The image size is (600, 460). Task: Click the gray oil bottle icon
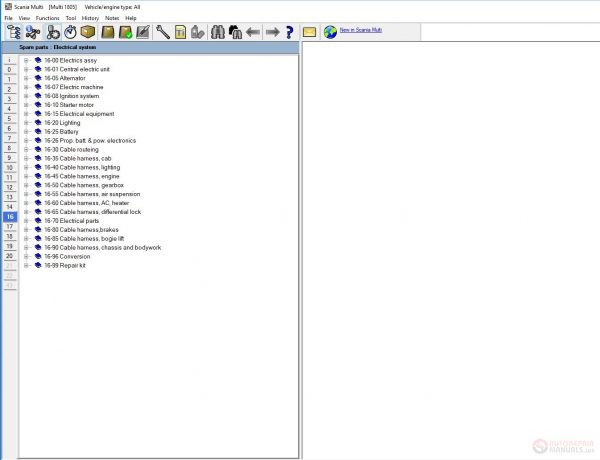coord(197,32)
